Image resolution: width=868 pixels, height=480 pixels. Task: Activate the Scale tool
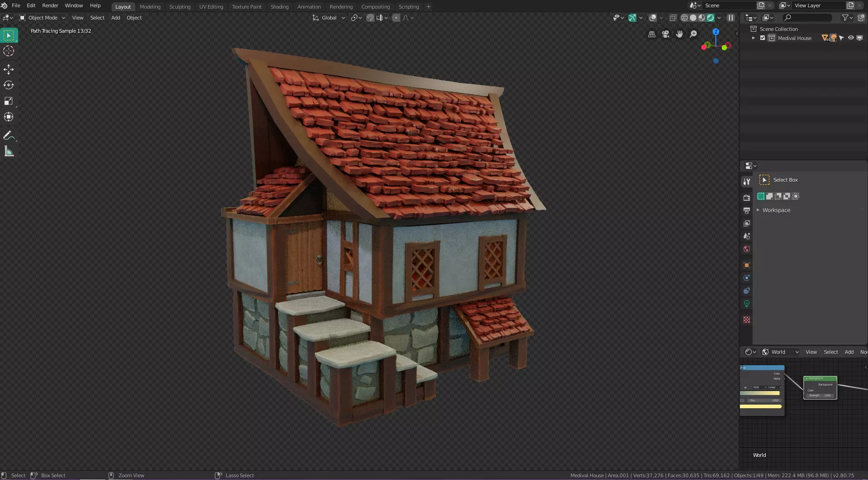(9, 101)
